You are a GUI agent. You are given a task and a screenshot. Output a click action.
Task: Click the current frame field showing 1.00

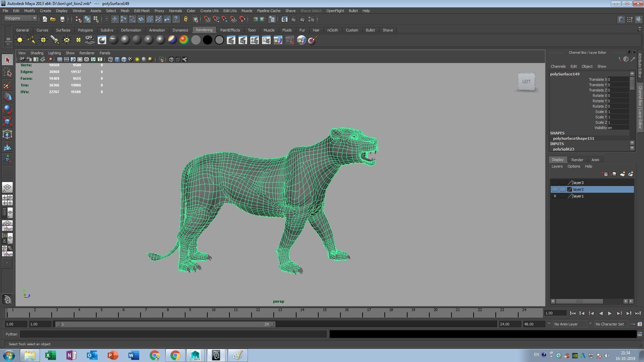tap(555, 313)
